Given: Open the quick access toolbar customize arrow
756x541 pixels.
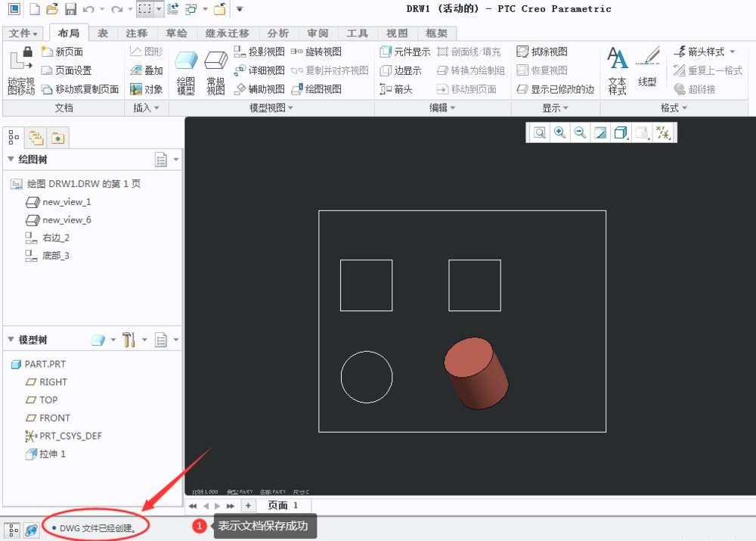Looking at the screenshot, I should (240, 8).
